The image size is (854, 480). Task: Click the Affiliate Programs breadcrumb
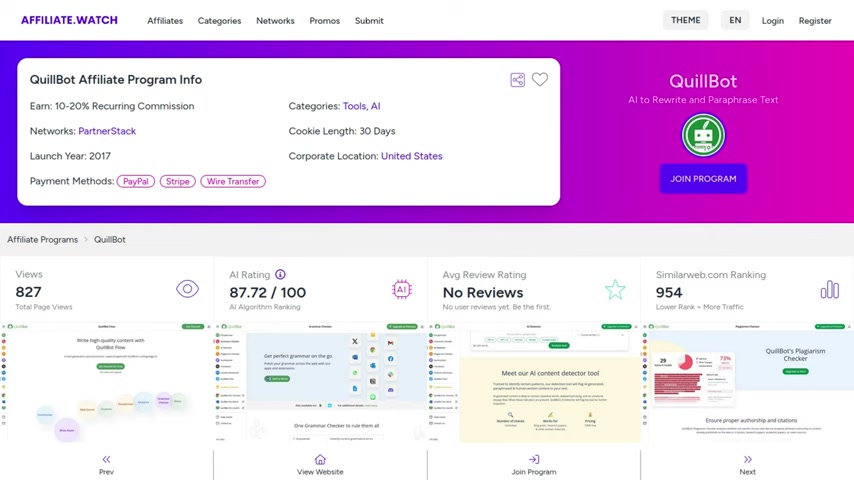point(42,240)
